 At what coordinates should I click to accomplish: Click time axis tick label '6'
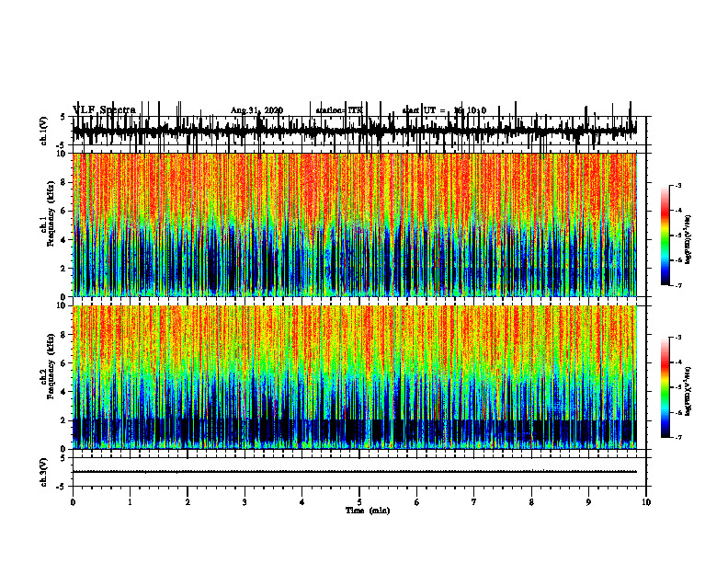click(417, 502)
